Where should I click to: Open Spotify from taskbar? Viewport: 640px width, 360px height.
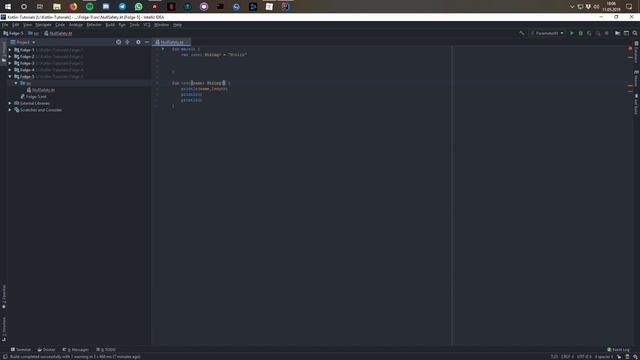click(89, 7)
